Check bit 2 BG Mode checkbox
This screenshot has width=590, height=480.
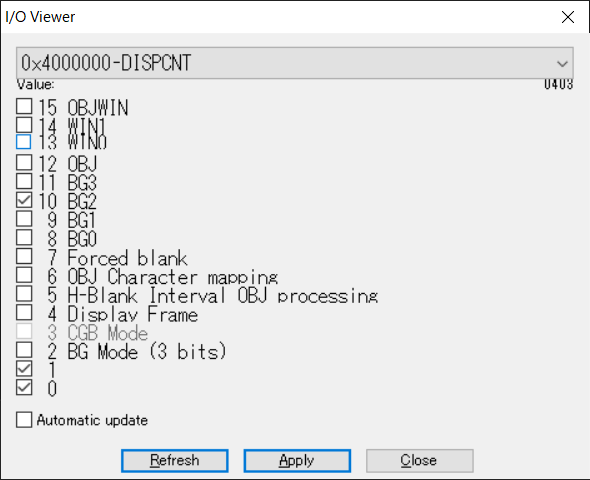(x=24, y=350)
